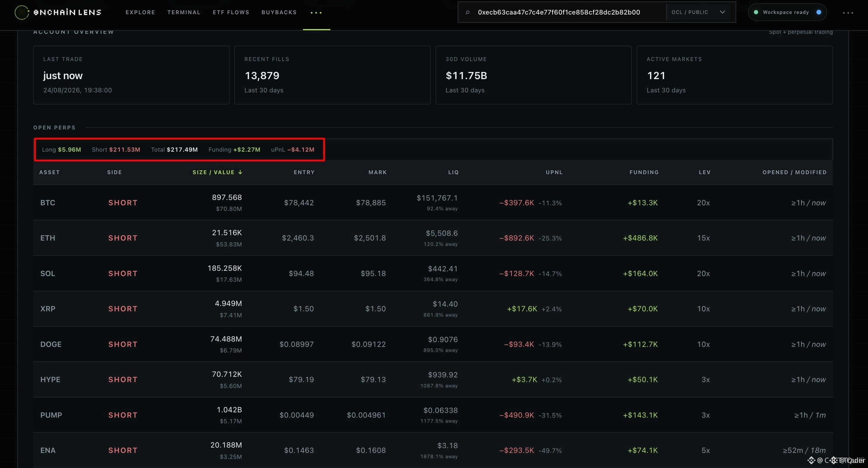
Task: Click the Total $217.49M summary
Action: click(x=174, y=150)
